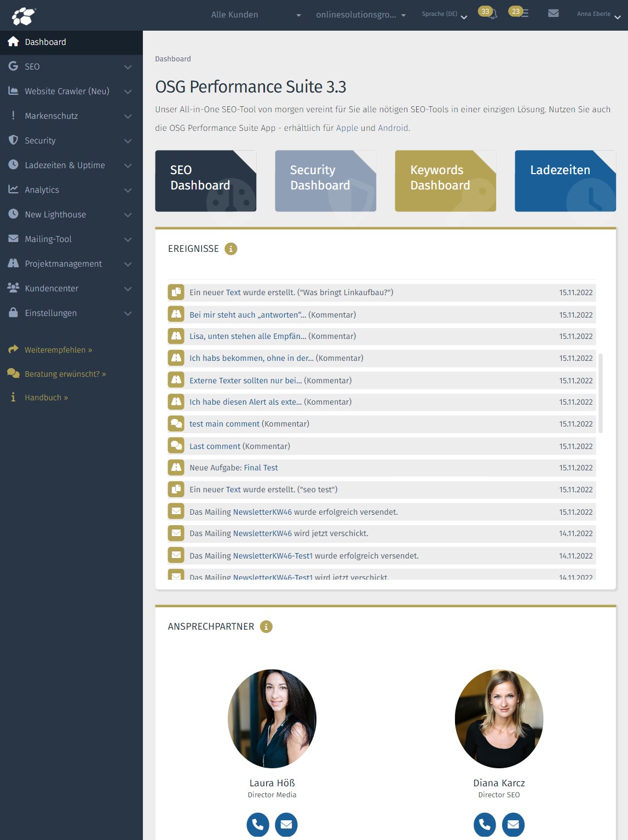
Task: Open the Anna Eberle user menu
Action: pyautogui.click(x=598, y=14)
